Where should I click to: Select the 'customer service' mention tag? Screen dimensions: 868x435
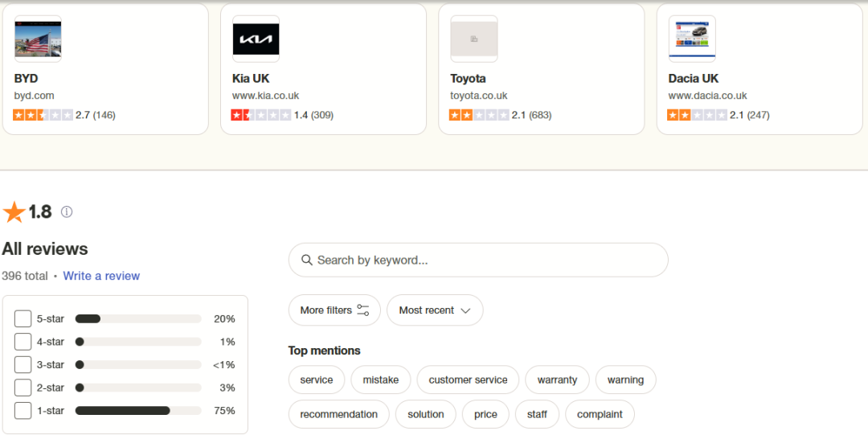point(468,380)
